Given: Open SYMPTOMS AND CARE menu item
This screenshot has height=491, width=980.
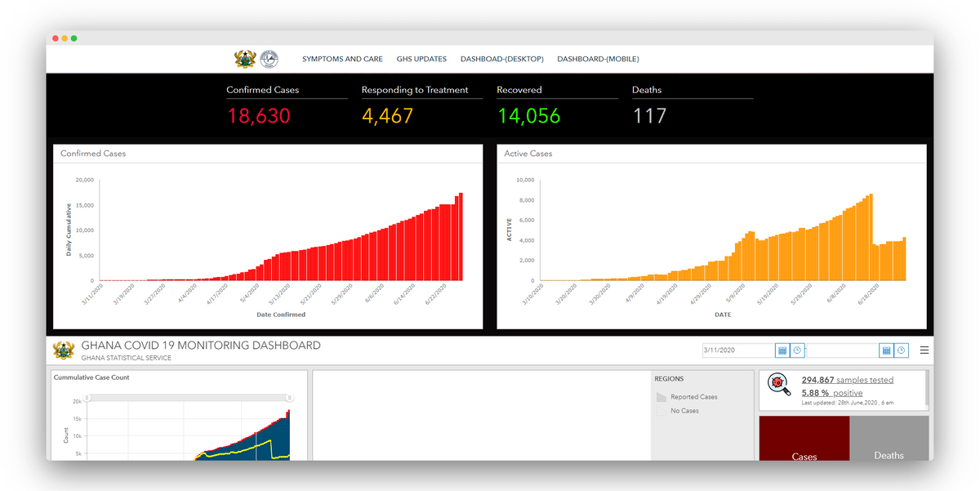Looking at the screenshot, I should click(x=342, y=59).
